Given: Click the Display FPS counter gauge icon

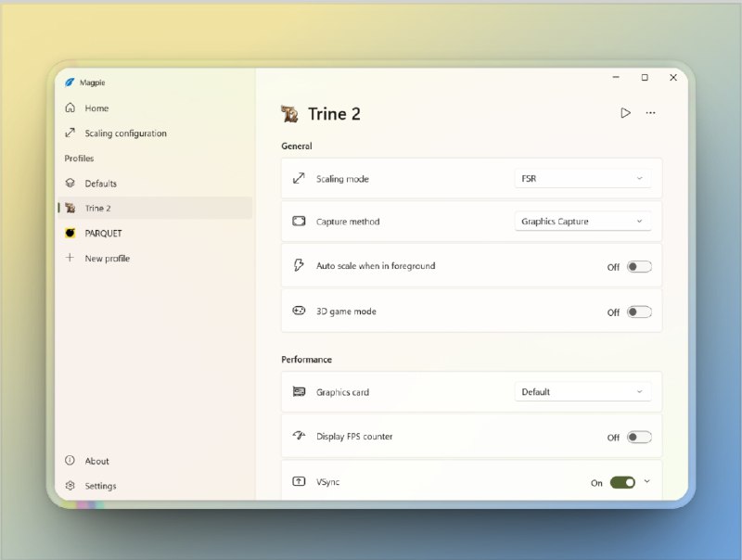Looking at the screenshot, I should click(x=299, y=436).
